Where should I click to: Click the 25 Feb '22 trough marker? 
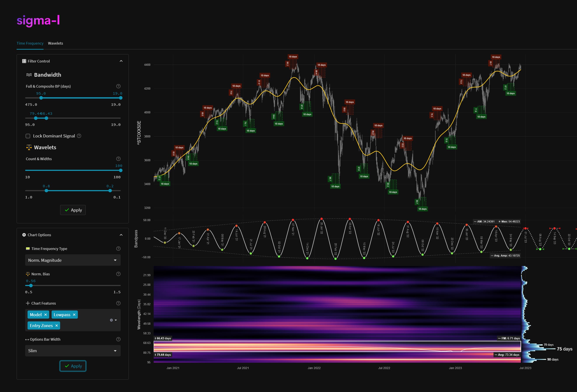click(335, 259)
